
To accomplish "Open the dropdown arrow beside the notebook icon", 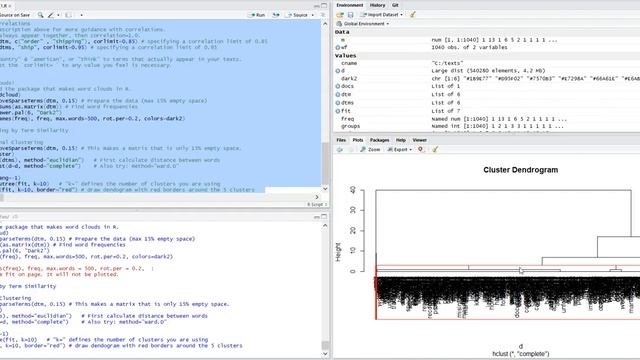I will tap(81, 15).
